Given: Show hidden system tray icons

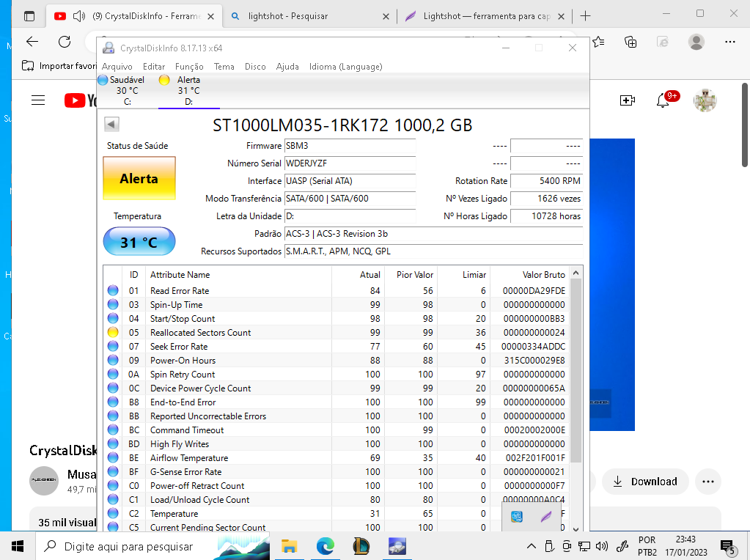Looking at the screenshot, I should pos(531,546).
